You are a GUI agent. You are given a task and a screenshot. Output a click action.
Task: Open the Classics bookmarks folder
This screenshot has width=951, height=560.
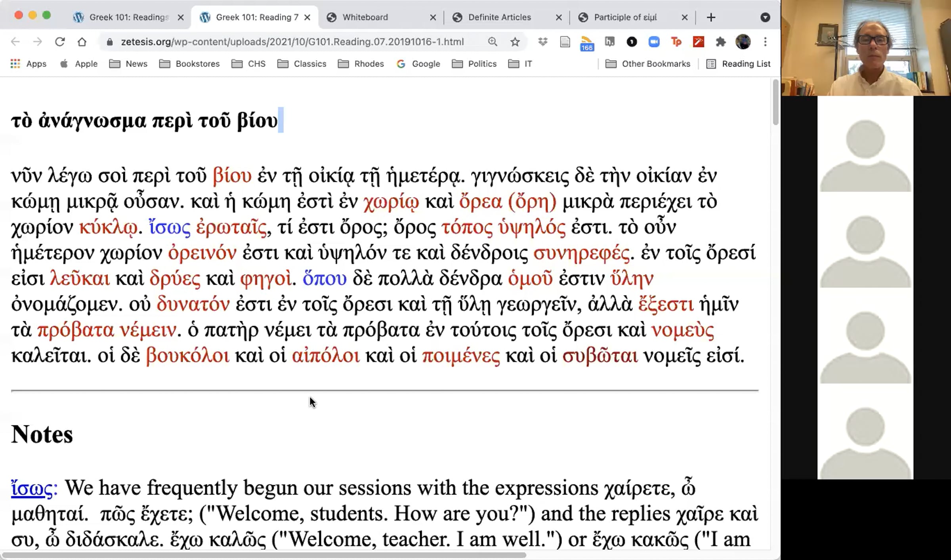pos(302,64)
